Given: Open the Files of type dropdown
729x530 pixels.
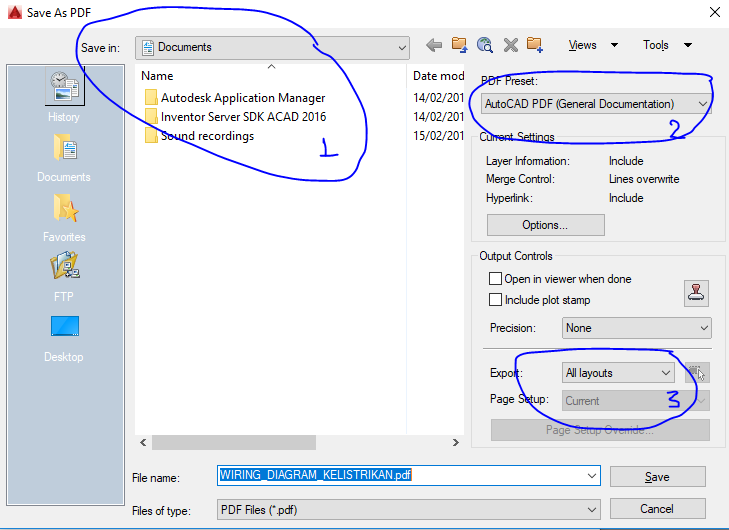Looking at the screenshot, I should coord(408,510).
